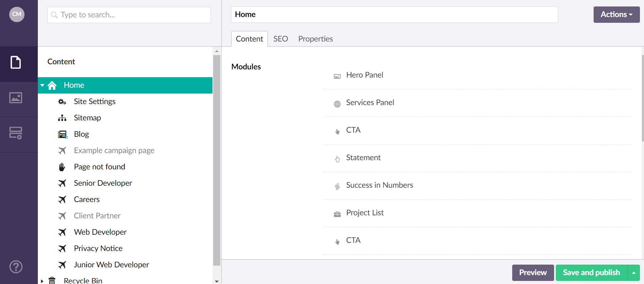The image size is (644, 284).
Task: Click the Blog node icon
Action: 62,134
